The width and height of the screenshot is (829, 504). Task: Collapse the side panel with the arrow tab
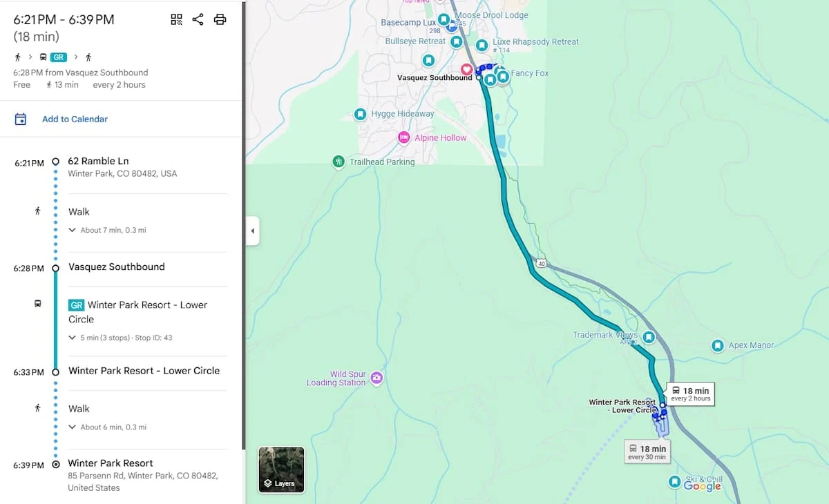(253, 231)
